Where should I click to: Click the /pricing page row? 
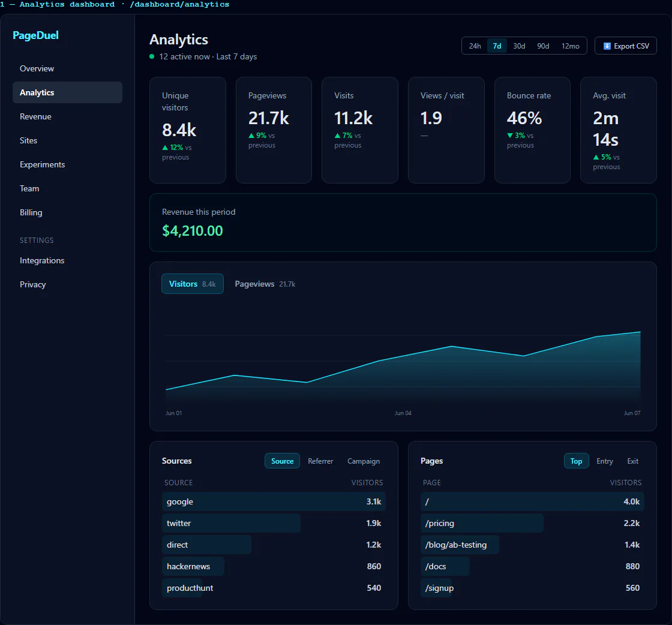pos(532,523)
